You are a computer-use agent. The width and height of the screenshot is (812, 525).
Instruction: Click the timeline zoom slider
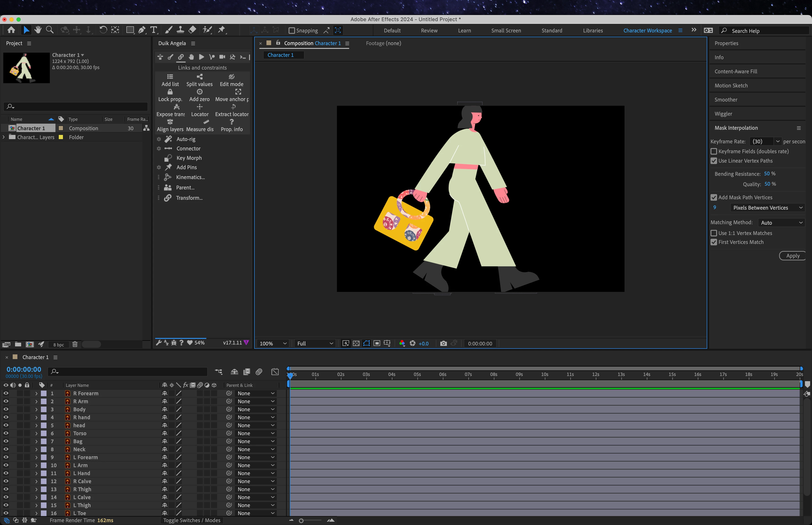pyautogui.click(x=301, y=521)
